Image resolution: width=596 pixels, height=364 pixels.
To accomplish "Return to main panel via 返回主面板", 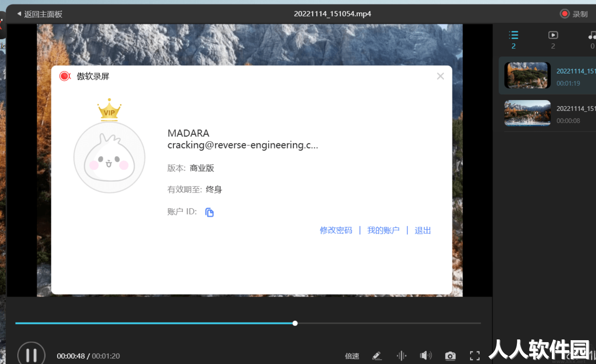I will tap(40, 14).
